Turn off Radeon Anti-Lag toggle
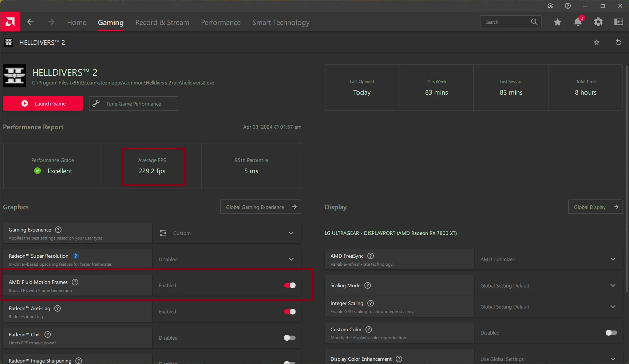This screenshot has height=364, width=629. (x=290, y=312)
